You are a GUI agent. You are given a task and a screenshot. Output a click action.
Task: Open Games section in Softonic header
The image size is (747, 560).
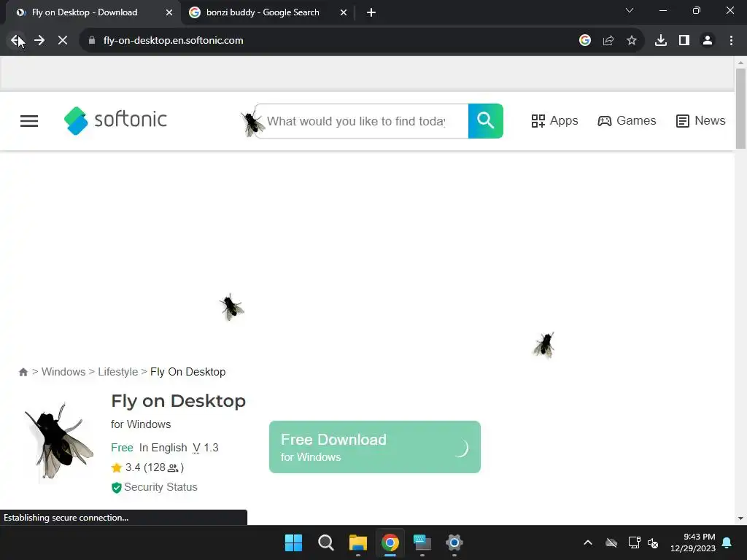coord(627,121)
